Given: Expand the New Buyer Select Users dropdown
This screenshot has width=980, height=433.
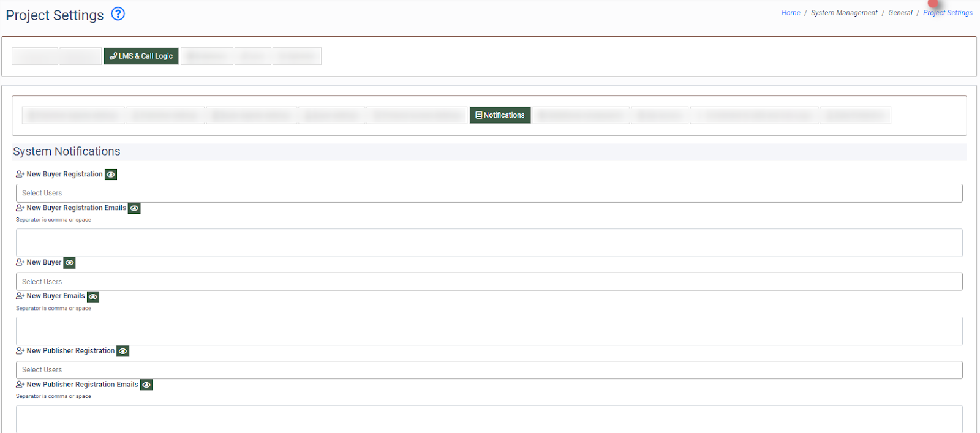Looking at the screenshot, I should pyautogui.click(x=489, y=282).
